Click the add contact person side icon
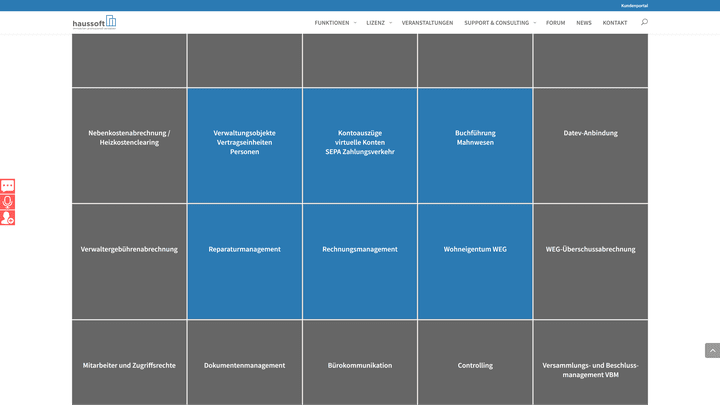The height and width of the screenshot is (405, 720). pos(7,218)
